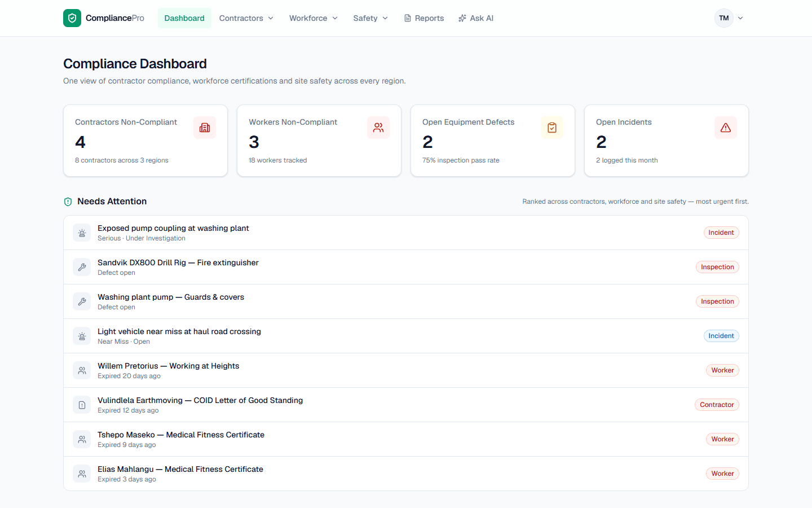Open 'Vulindlela Earthmoving — COID Letter of Good Standing'

[406, 405]
